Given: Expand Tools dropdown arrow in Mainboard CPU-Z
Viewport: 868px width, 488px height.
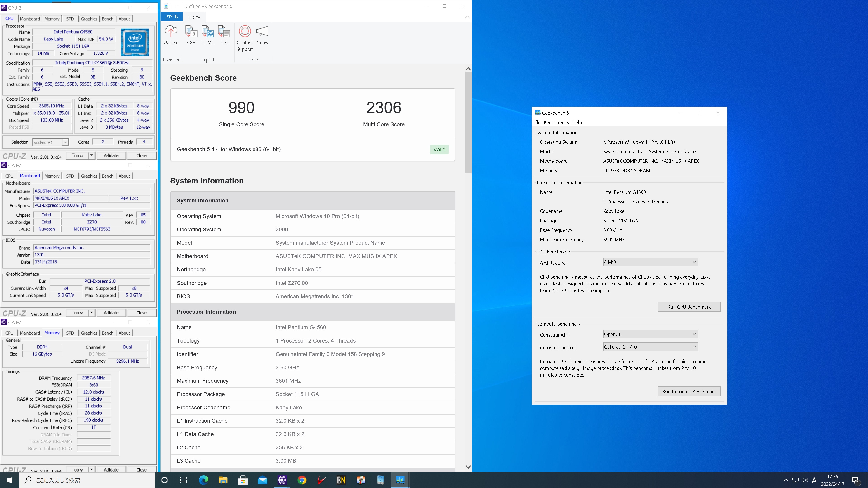Looking at the screenshot, I should [x=91, y=312].
